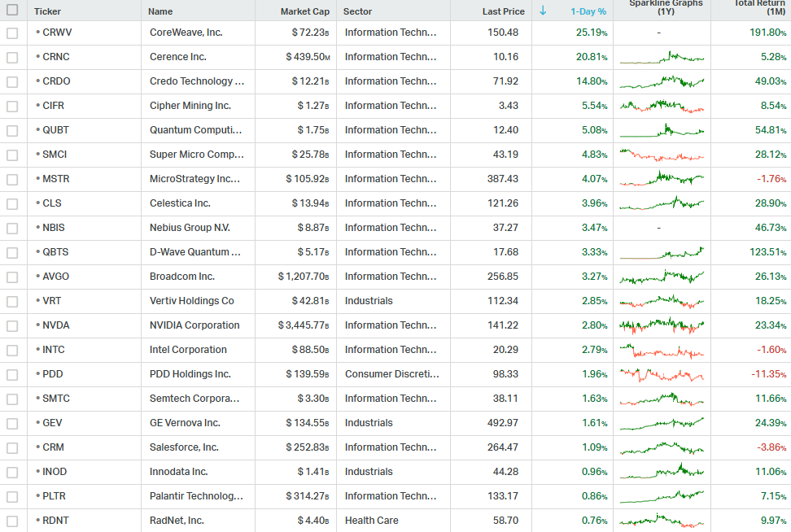Click the Celestica Inc. name
The width and height of the screenshot is (791, 532).
pos(180,203)
